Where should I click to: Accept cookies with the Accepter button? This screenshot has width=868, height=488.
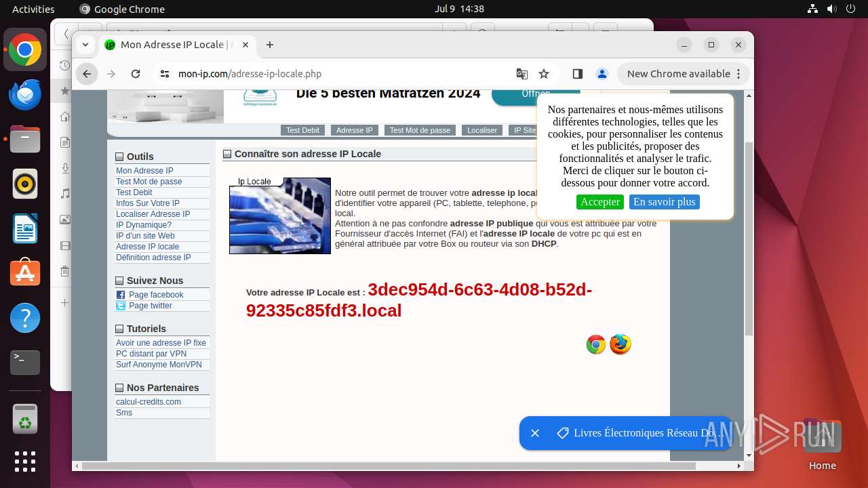pyautogui.click(x=600, y=202)
